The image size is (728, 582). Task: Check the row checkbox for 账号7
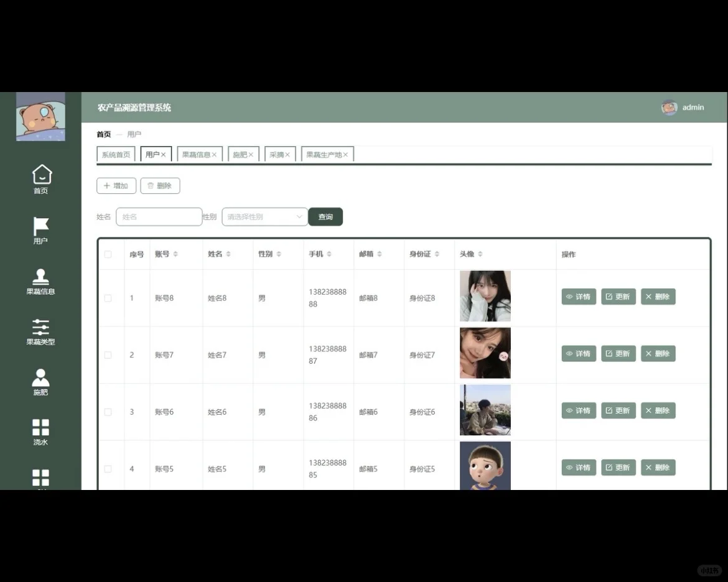[108, 355]
